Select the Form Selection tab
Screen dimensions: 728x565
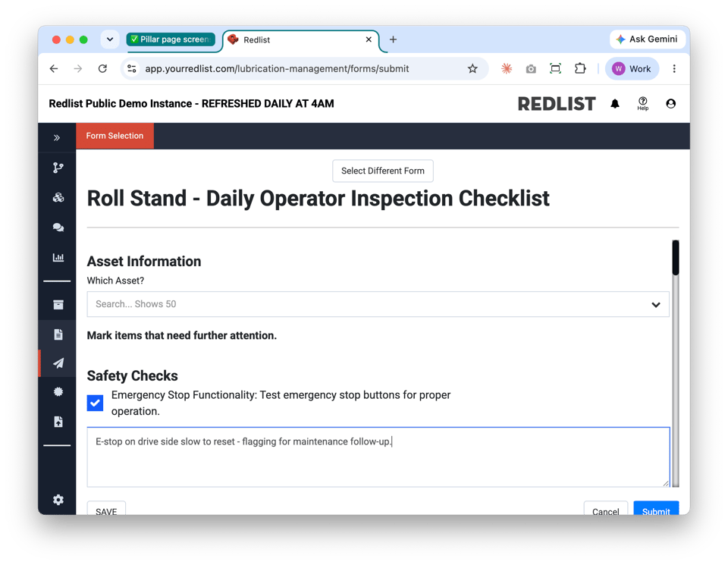click(x=115, y=136)
